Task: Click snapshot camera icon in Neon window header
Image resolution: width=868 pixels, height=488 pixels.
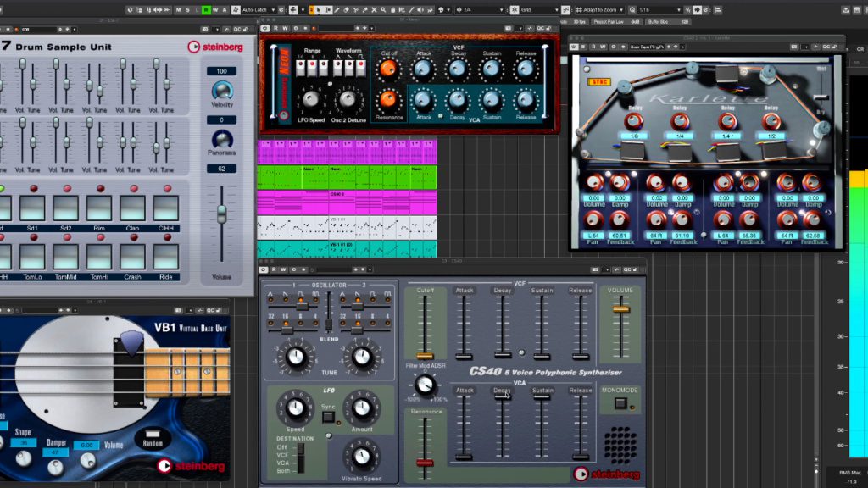Action: pyautogui.click(x=509, y=28)
